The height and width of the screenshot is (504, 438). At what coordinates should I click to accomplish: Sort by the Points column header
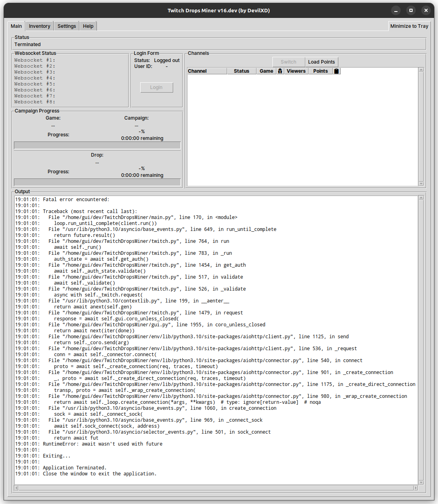tap(320, 71)
